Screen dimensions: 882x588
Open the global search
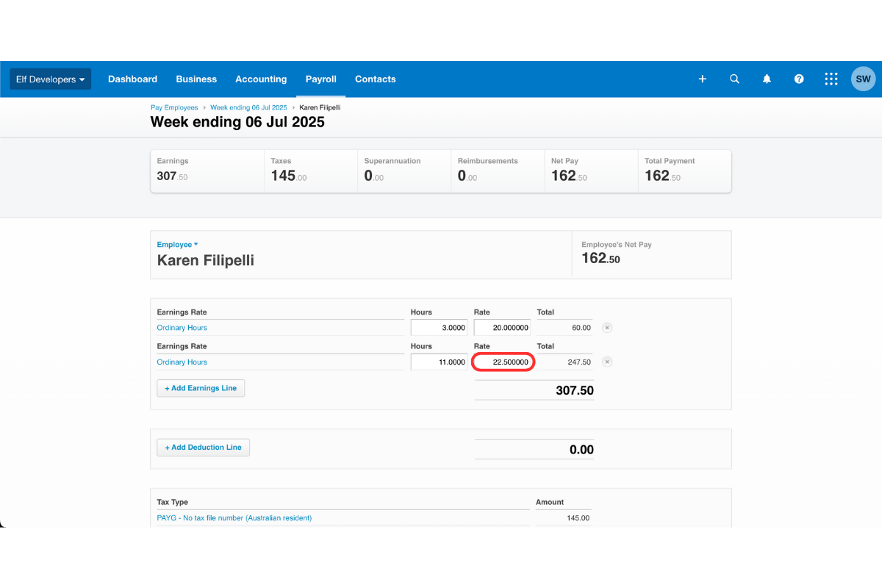point(734,79)
